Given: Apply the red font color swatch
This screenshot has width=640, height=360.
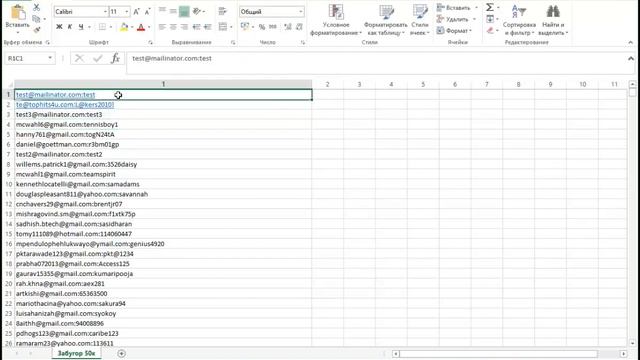Looking at the screenshot, I should pyautogui.click(x=141, y=27).
